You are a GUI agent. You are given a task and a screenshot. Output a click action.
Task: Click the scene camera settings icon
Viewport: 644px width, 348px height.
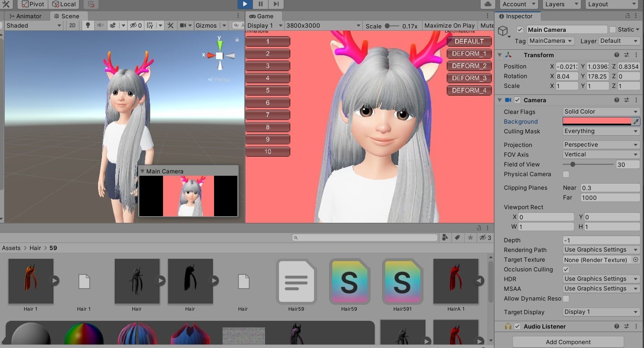coord(183,25)
